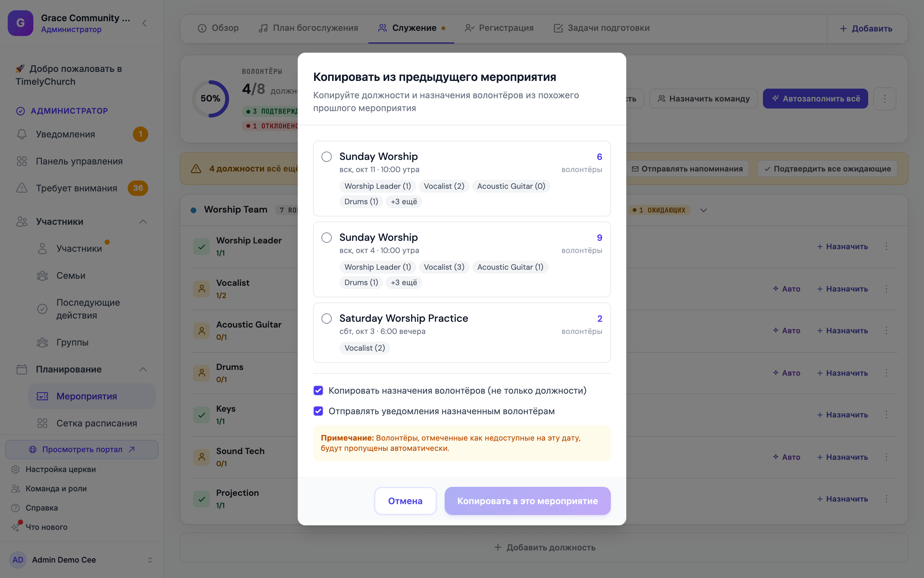Image resolution: width=924 pixels, height=578 pixels.
Task: Collapse the sidebar with the chevron arrow
Action: 145,23
